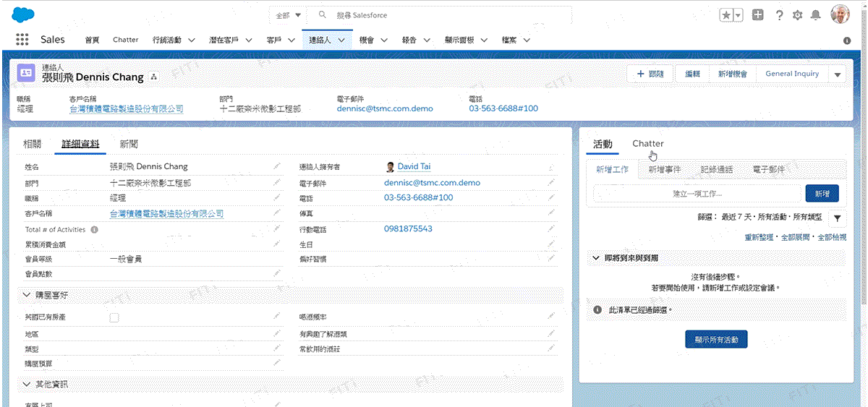
Task: Click the edit pencil for 電子郵件 detail field
Action: click(x=551, y=183)
